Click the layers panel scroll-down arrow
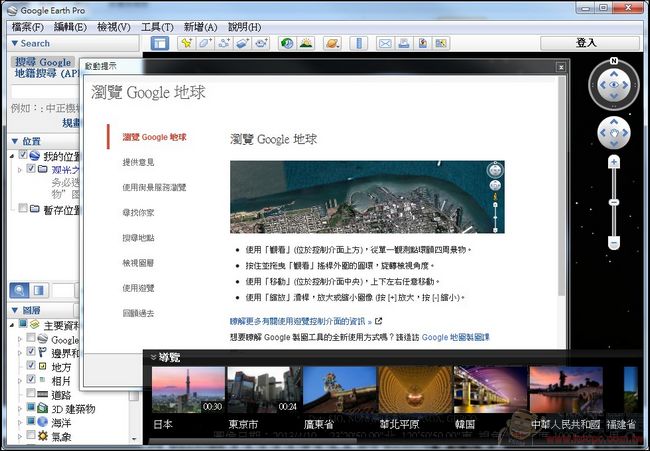This screenshot has width=650, height=451. click(133, 439)
